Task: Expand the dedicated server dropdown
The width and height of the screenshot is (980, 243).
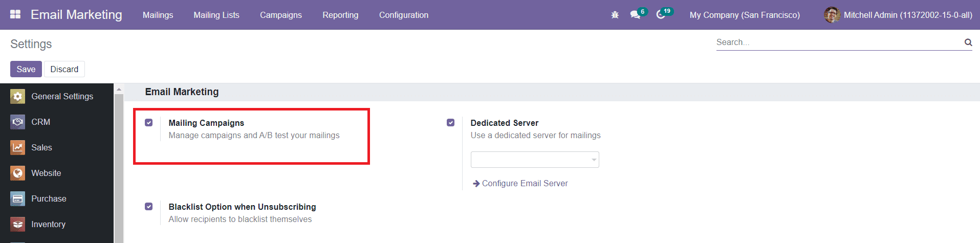Action: [535, 160]
